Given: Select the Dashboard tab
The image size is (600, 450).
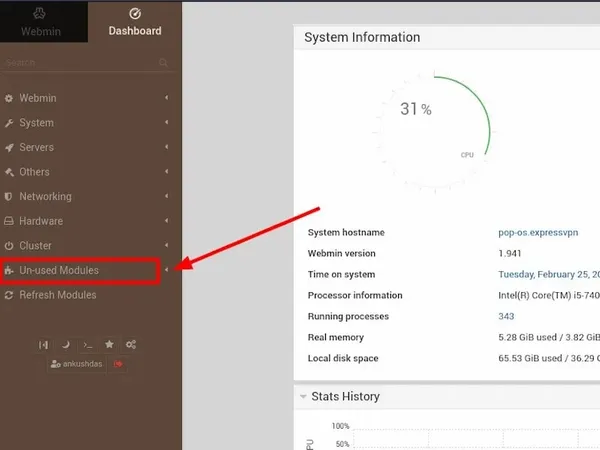Looking at the screenshot, I should [134, 21].
